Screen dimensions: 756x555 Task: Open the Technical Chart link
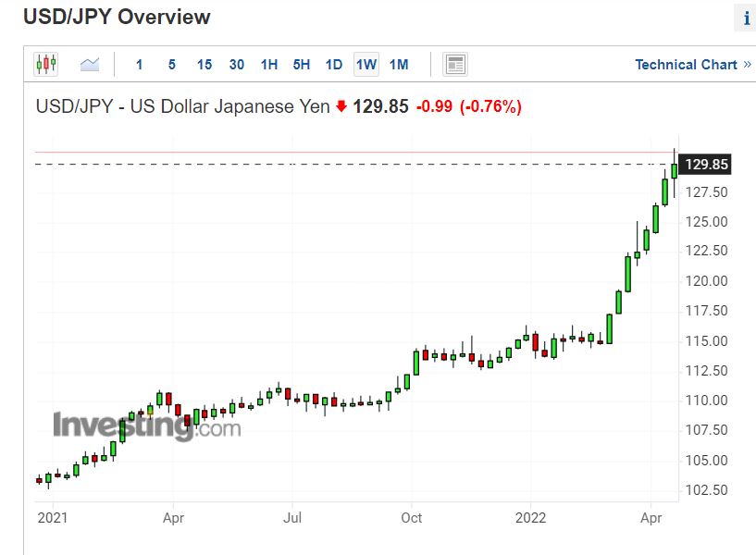693,64
